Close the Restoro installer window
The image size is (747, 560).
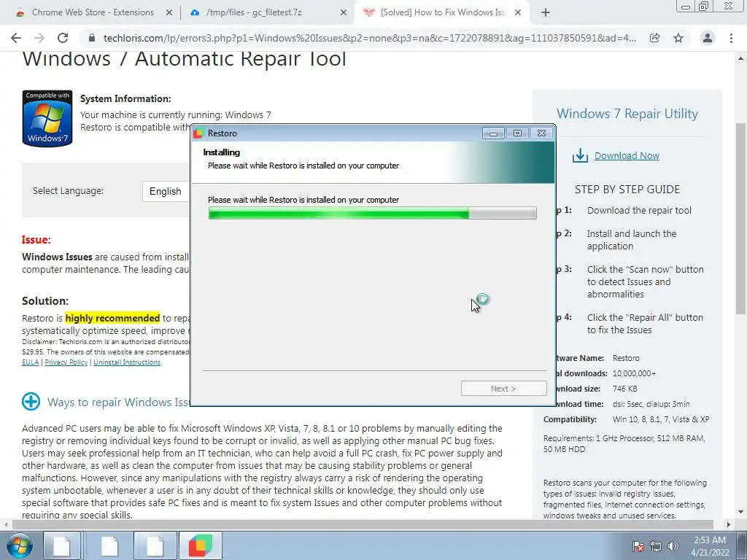click(x=542, y=133)
